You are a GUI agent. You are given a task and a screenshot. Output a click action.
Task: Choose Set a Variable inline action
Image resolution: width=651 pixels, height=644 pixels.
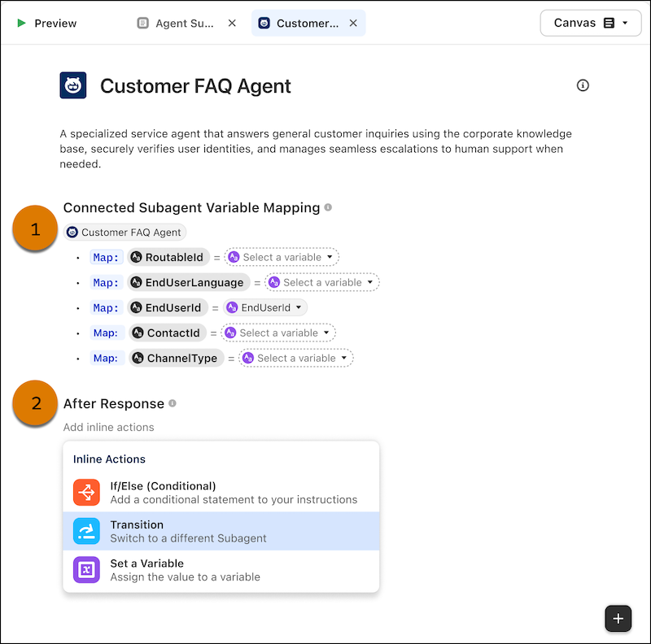221,570
